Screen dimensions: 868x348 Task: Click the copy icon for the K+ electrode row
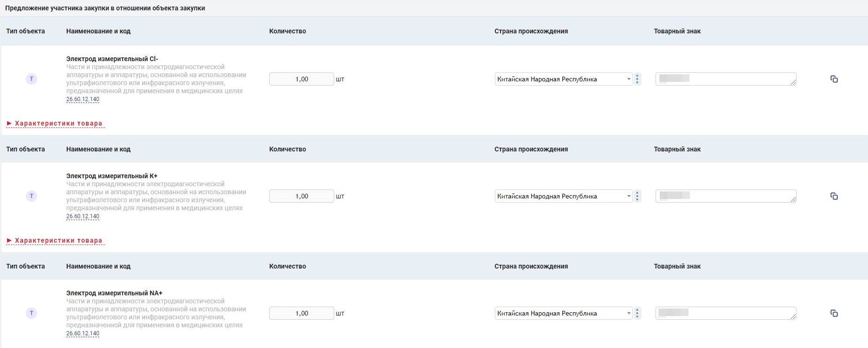coord(834,196)
